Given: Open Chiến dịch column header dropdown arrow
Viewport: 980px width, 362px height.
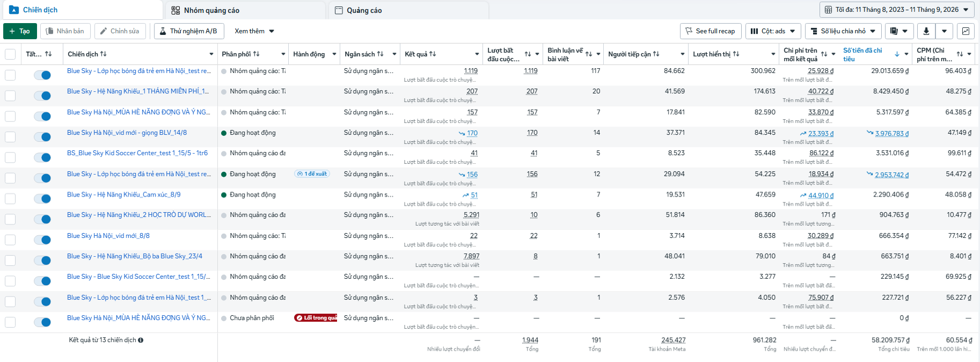Looking at the screenshot, I should click(x=211, y=54).
